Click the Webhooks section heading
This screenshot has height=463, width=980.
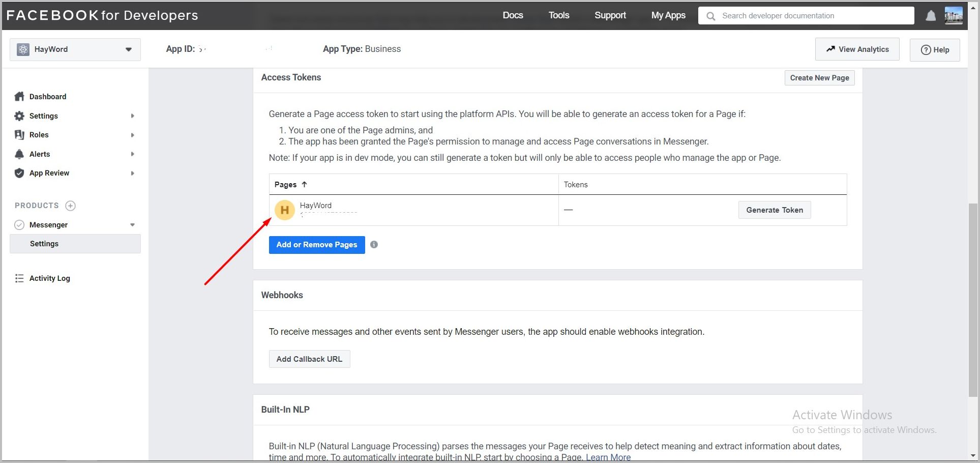click(282, 295)
